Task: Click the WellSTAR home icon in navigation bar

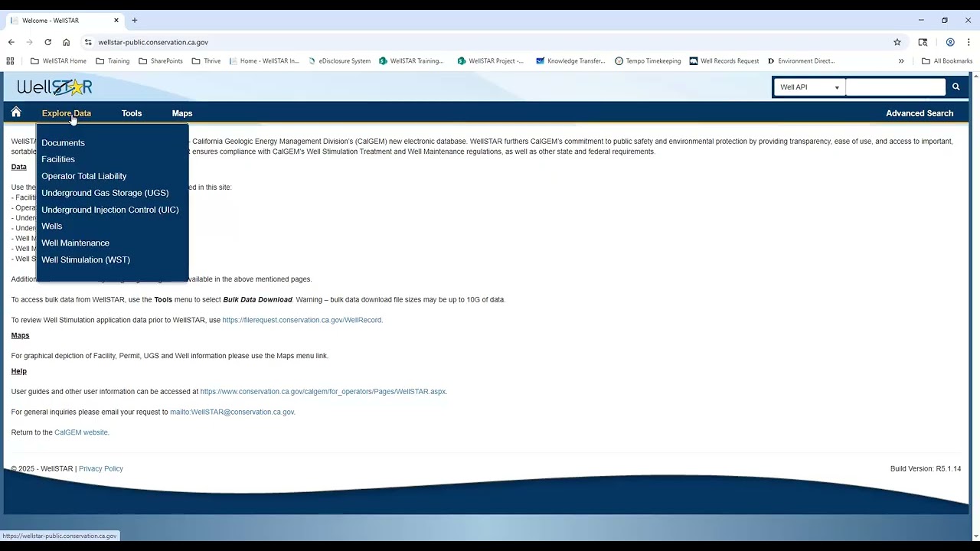Action: 16,112
